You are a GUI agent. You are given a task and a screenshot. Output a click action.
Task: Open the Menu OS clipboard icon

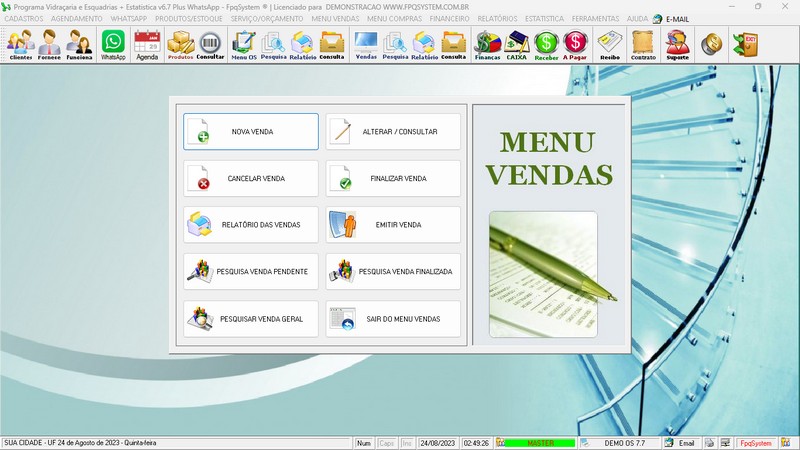tap(244, 45)
